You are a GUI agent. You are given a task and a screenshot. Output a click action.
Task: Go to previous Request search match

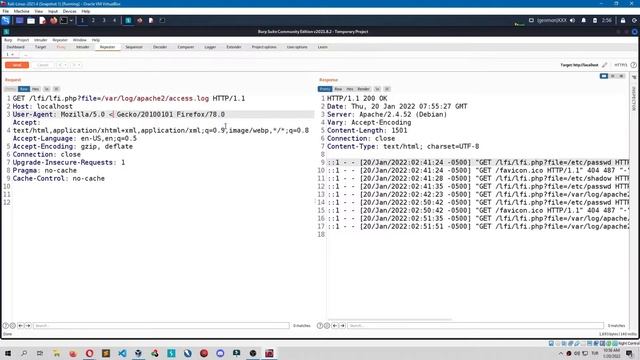[x=20, y=326]
